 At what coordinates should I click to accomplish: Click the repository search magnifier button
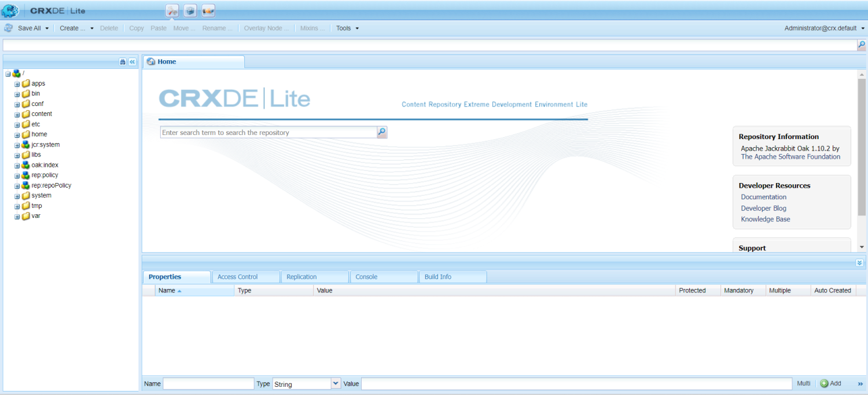[382, 133]
